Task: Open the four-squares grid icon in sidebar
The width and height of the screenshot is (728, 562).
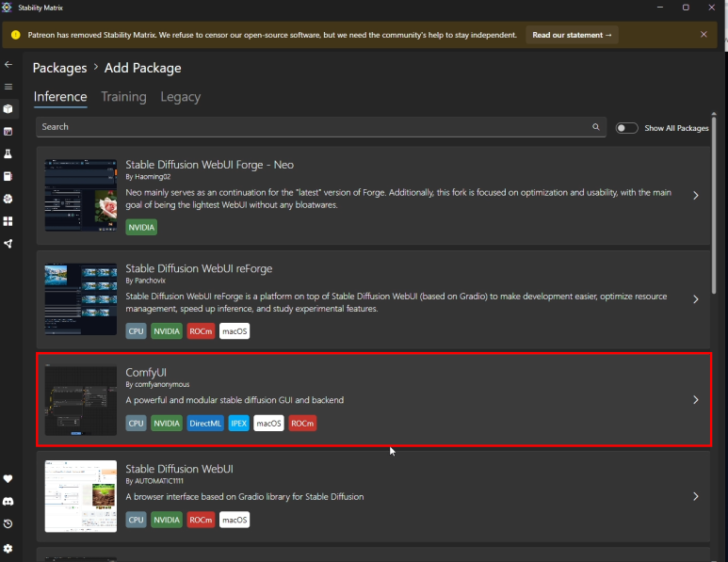Action: [8, 221]
